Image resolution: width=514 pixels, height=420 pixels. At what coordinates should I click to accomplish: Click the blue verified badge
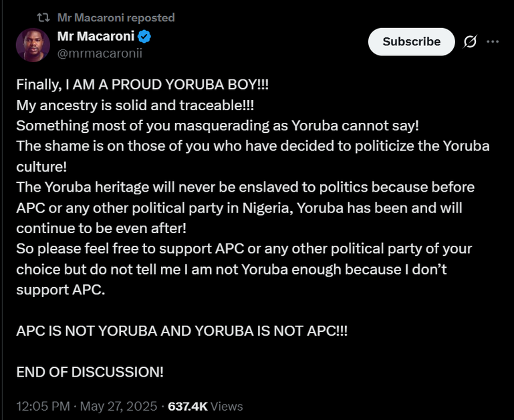pos(144,37)
